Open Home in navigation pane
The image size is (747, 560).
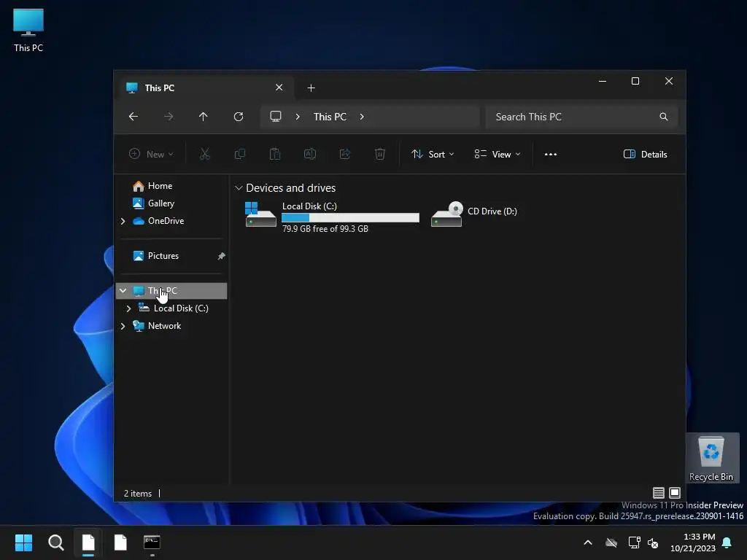coord(160,186)
